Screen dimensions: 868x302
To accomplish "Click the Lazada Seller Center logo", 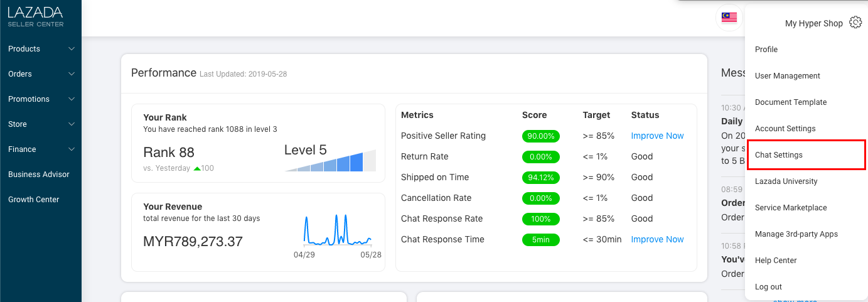I will (x=36, y=16).
